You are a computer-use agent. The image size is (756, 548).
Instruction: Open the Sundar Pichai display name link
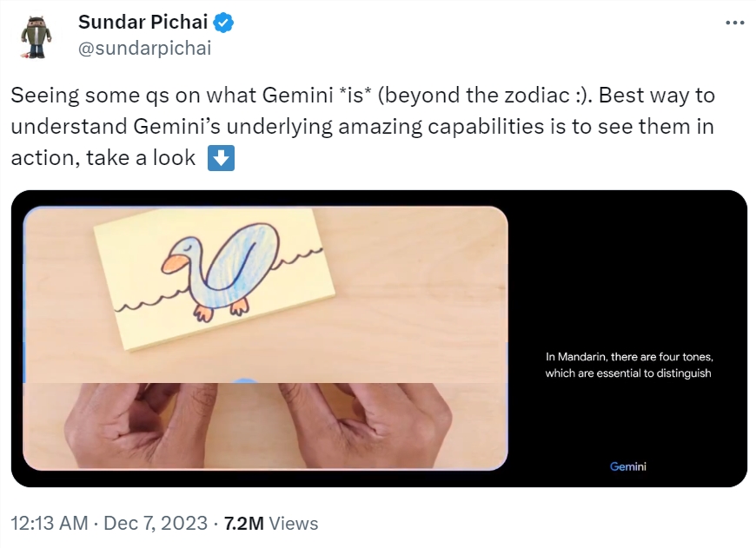(x=143, y=23)
